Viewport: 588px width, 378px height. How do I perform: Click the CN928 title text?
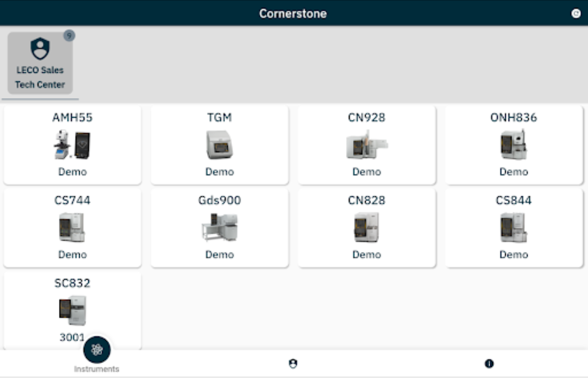tap(366, 118)
